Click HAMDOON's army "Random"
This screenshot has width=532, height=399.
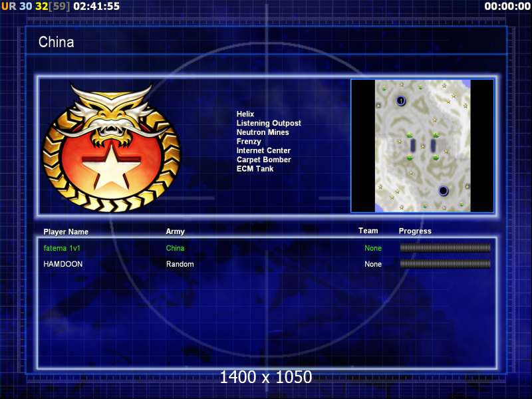coord(180,264)
